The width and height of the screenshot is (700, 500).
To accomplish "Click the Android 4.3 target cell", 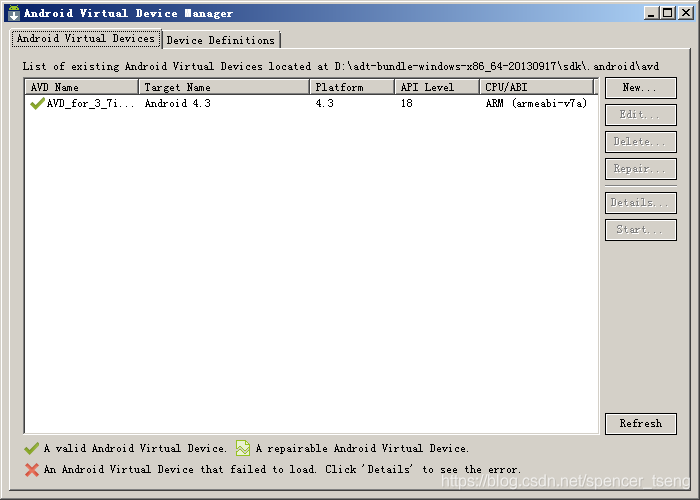I will [177, 104].
